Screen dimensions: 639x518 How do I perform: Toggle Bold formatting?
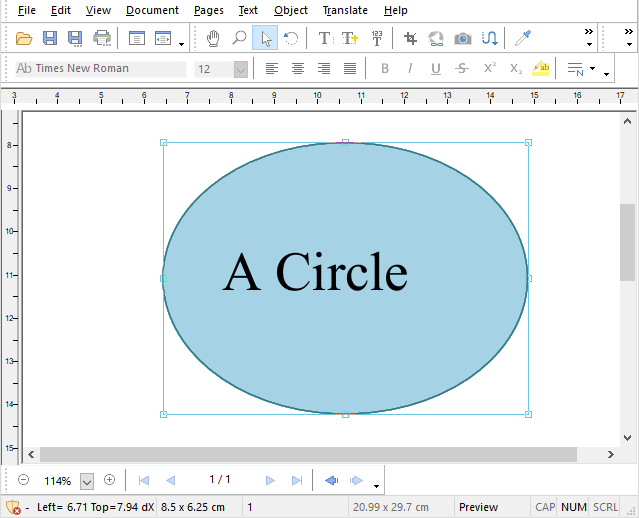(x=385, y=69)
